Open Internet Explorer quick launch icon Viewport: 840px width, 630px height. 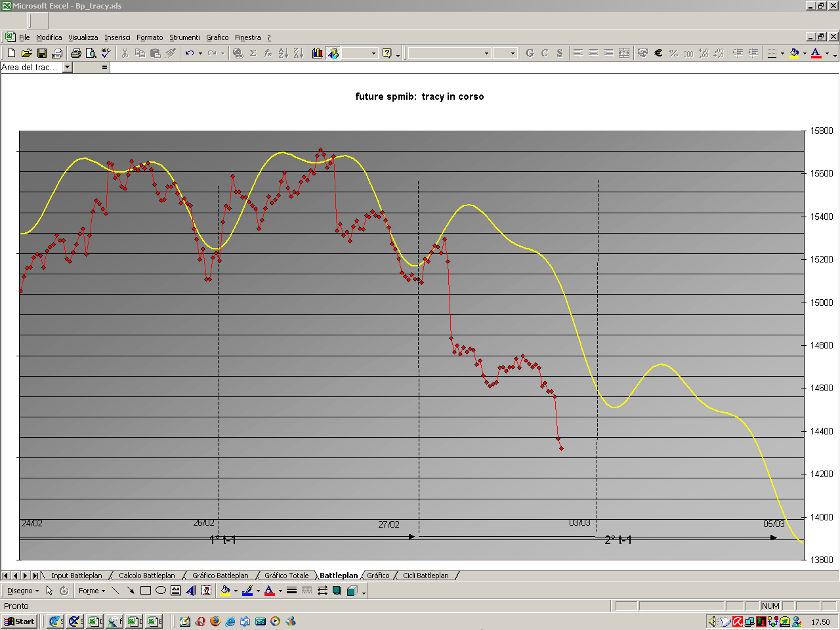(230, 621)
